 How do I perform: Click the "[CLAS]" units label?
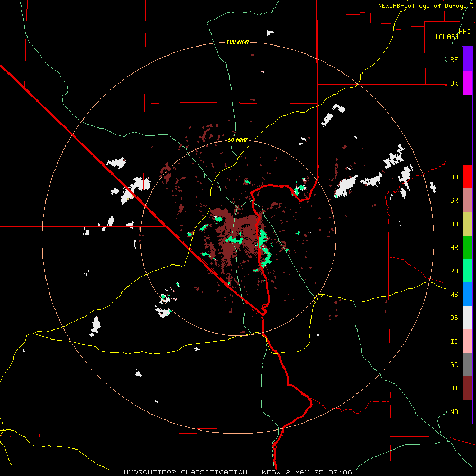(447, 36)
